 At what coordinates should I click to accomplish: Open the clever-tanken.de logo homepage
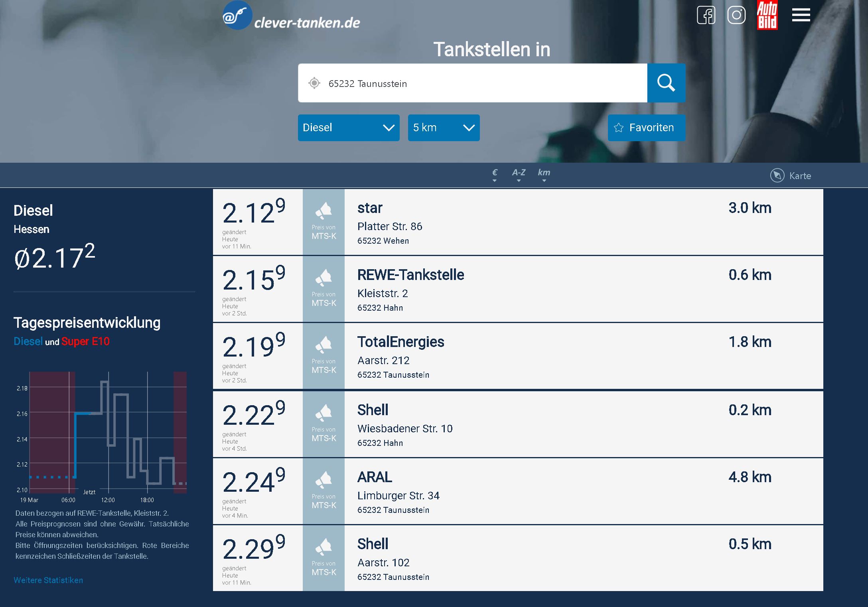point(291,16)
